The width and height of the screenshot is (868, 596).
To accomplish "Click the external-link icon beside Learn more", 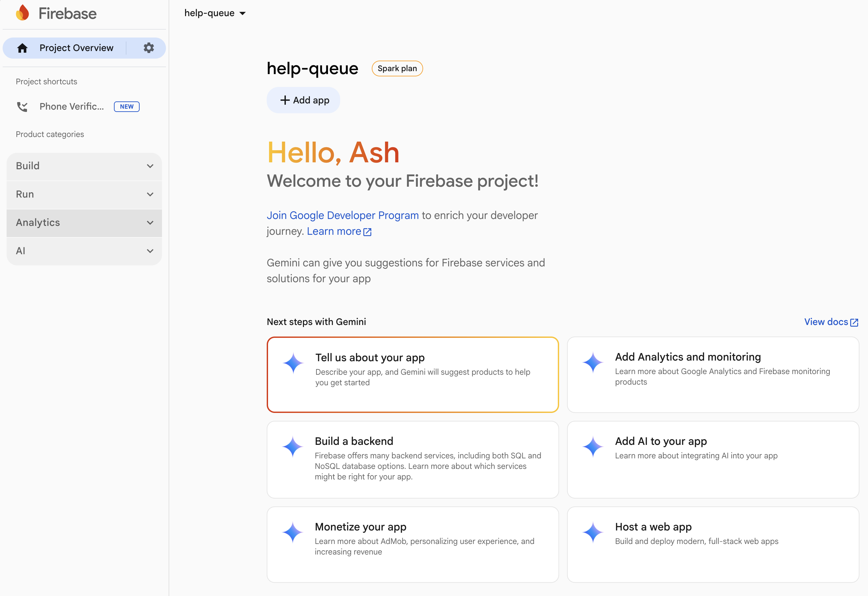I will 367,231.
